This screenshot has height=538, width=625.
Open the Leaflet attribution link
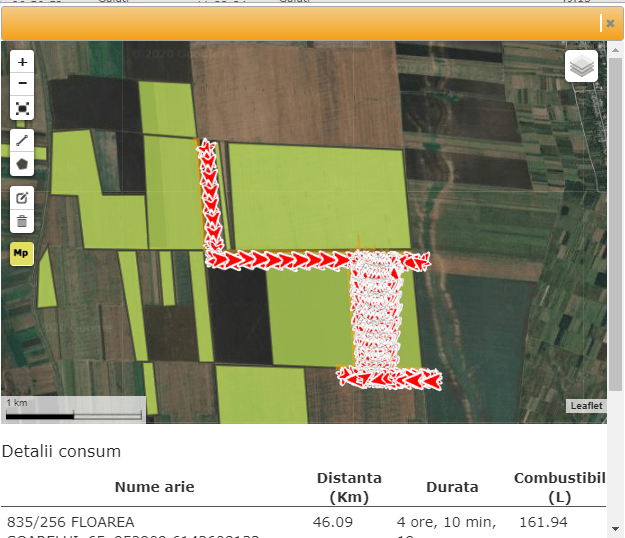[x=586, y=405]
